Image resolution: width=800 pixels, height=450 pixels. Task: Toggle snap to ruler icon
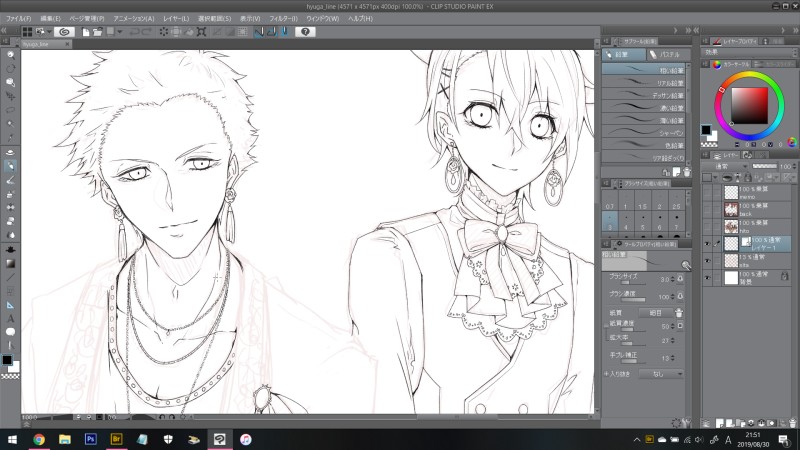click(259, 32)
